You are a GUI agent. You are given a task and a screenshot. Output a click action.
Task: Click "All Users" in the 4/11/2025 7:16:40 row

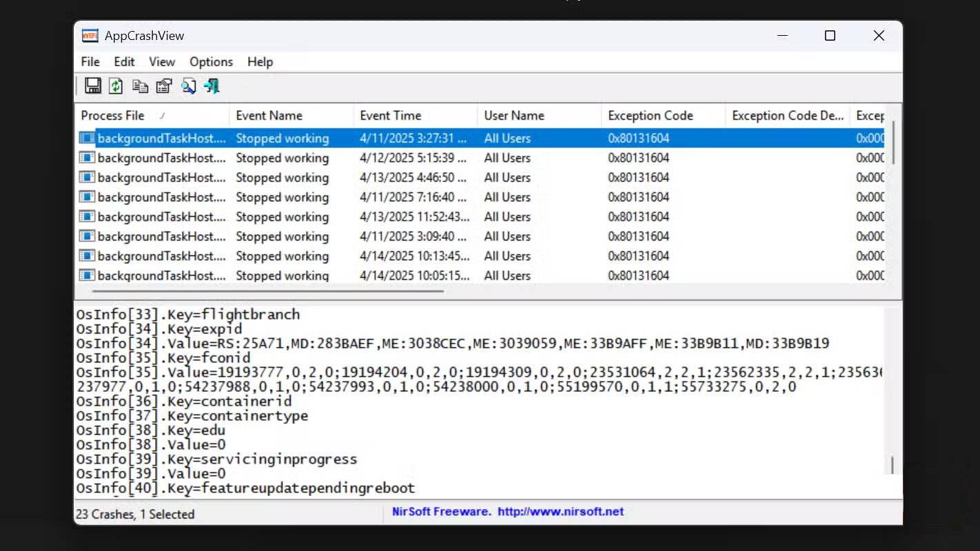point(507,197)
